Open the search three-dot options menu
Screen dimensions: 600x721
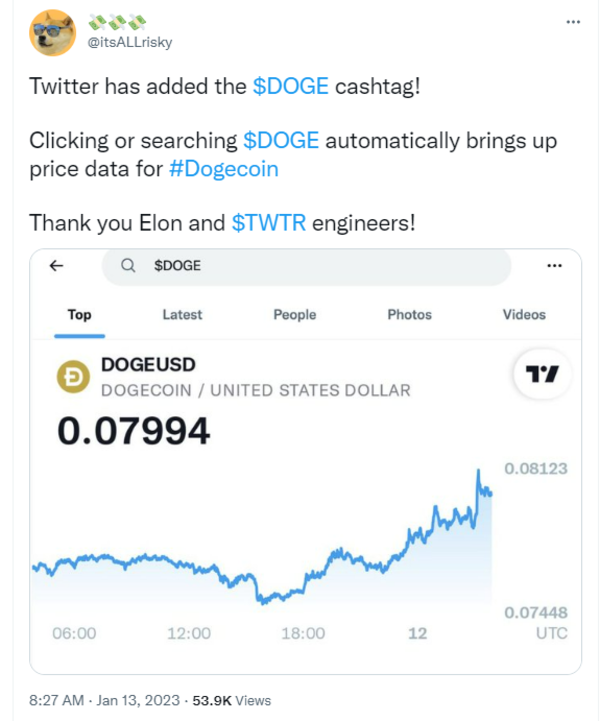pyautogui.click(x=555, y=266)
